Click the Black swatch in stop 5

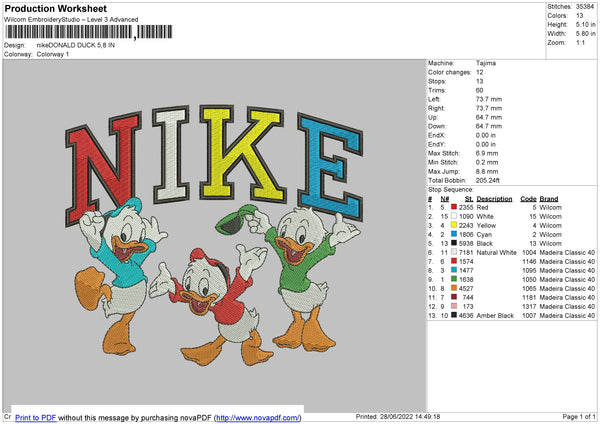(x=454, y=243)
